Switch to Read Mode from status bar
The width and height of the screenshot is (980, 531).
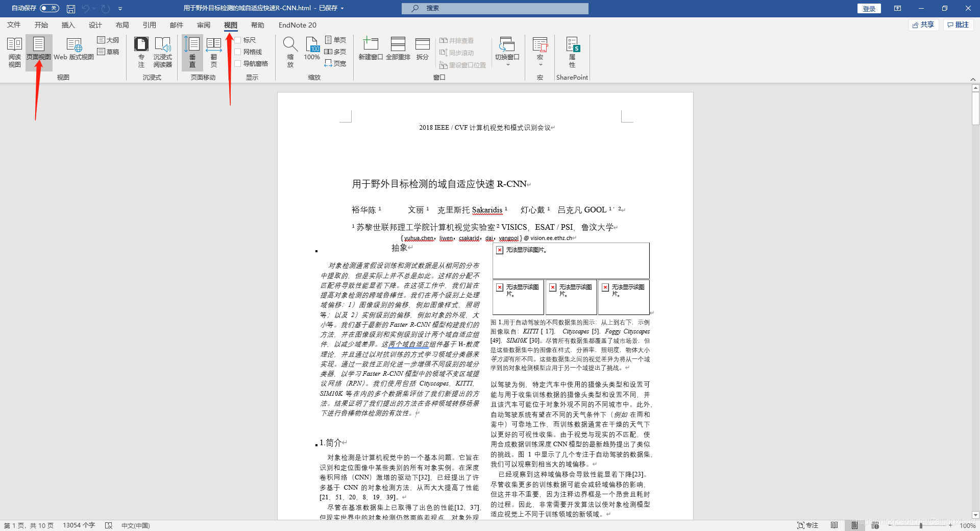834,525
